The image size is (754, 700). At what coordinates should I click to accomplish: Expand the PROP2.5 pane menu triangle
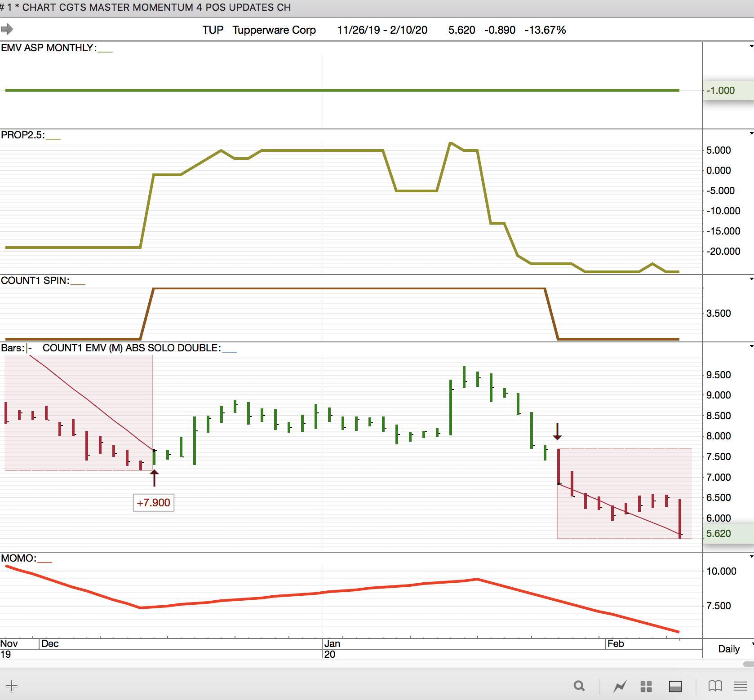pos(751,133)
